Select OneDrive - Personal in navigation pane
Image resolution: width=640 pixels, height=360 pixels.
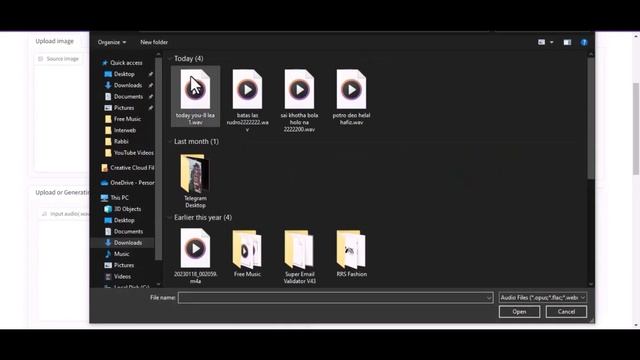[132, 183]
